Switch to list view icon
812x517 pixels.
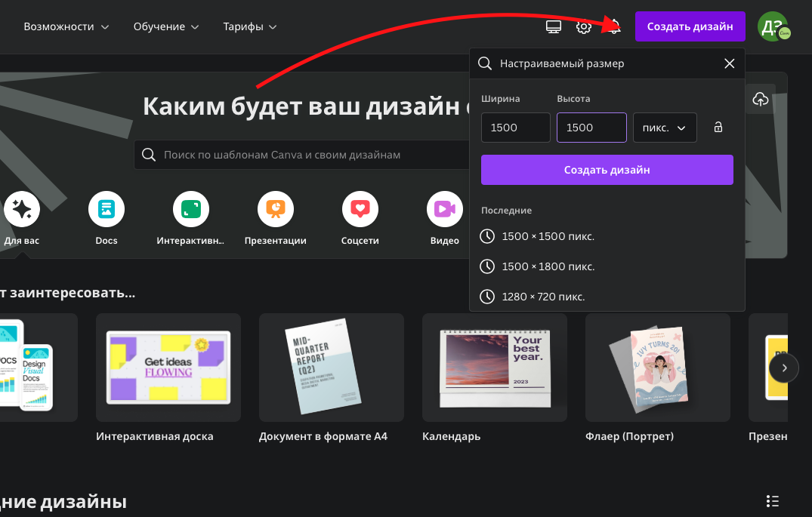tap(772, 501)
